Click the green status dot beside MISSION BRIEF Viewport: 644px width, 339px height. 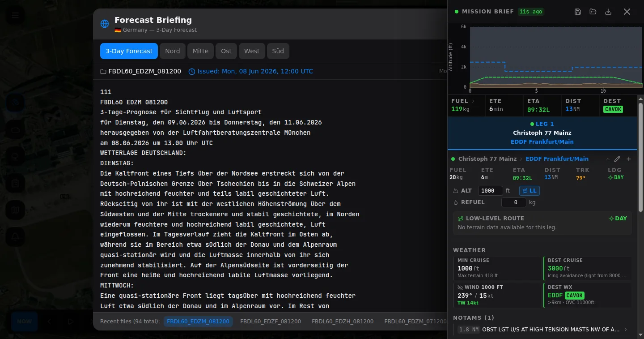(x=457, y=12)
